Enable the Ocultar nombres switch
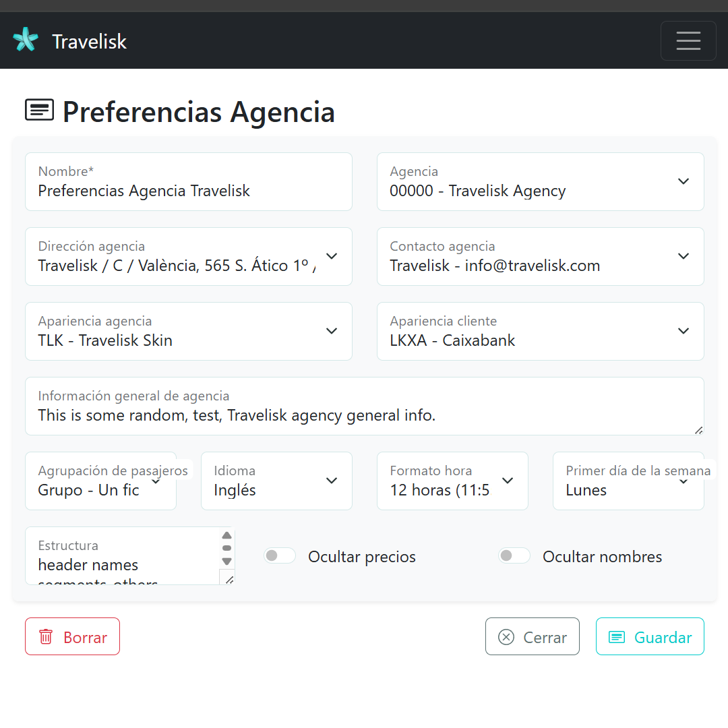The height and width of the screenshot is (728, 728). point(514,555)
